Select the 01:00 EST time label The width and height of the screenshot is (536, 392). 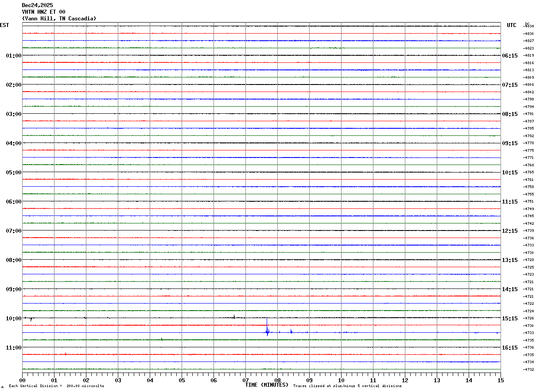tap(13, 56)
